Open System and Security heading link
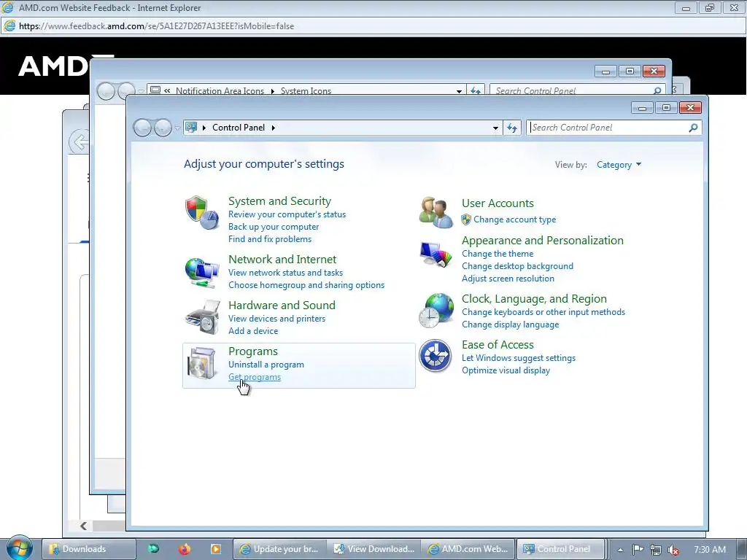Viewport: 747px width, 560px height. (279, 201)
